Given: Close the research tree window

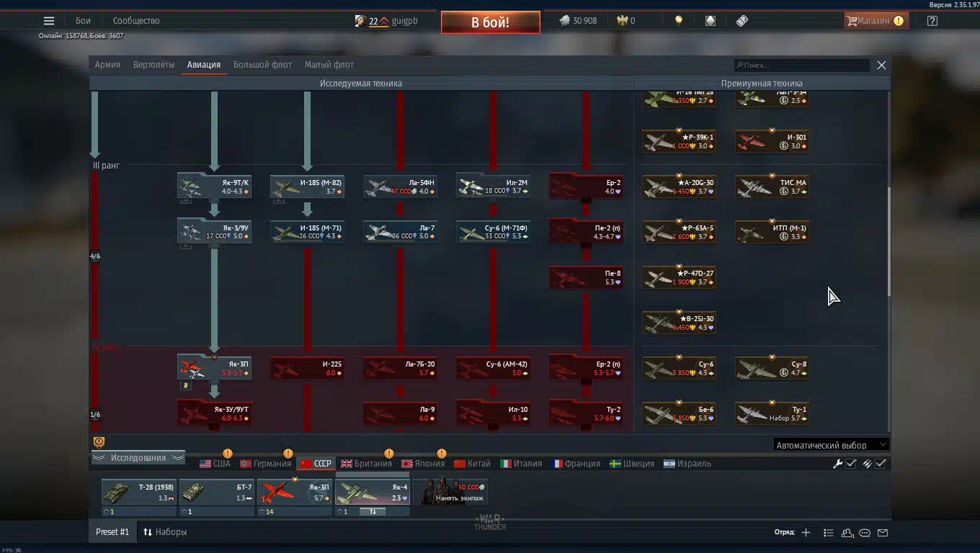Looking at the screenshot, I should pyautogui.click(x=881, y=66).
